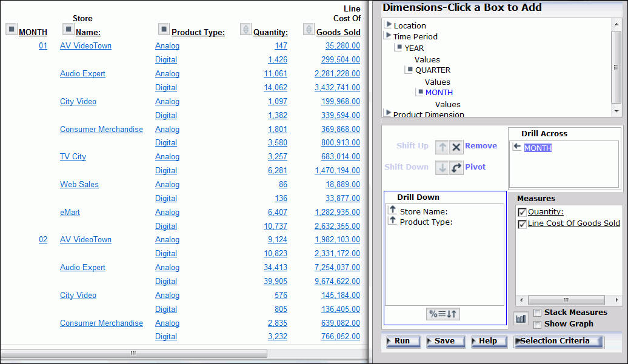Click the bar chart graph icon beside Stack Measures
This screenshot has height=364, width=628.
520,319
